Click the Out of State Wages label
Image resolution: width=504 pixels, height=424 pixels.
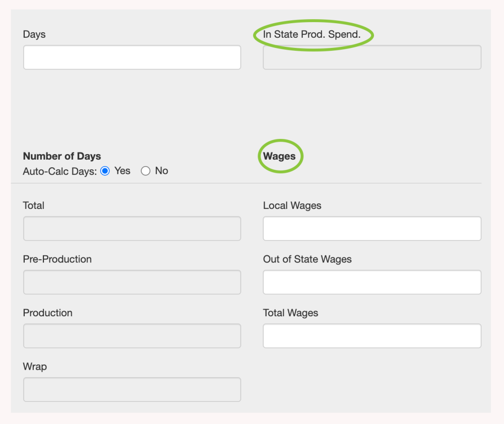pyautogui.click(x=307, y=259)
